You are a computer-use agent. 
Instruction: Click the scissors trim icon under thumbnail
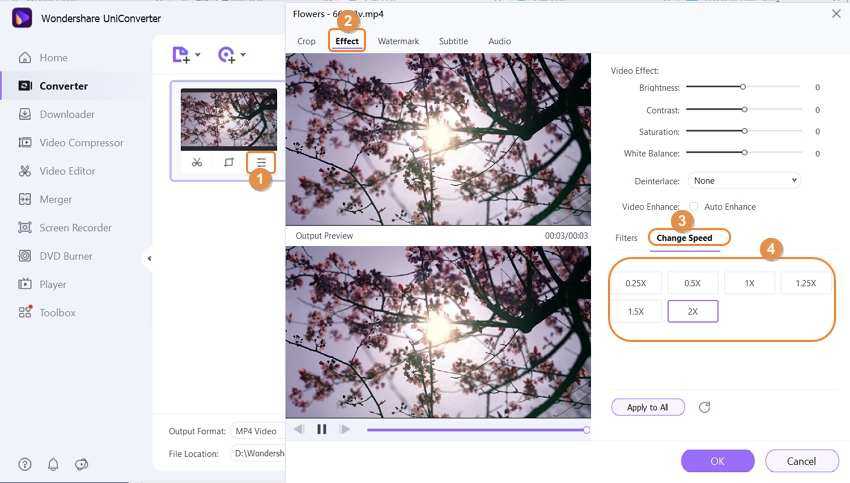(x=197, y=162)
